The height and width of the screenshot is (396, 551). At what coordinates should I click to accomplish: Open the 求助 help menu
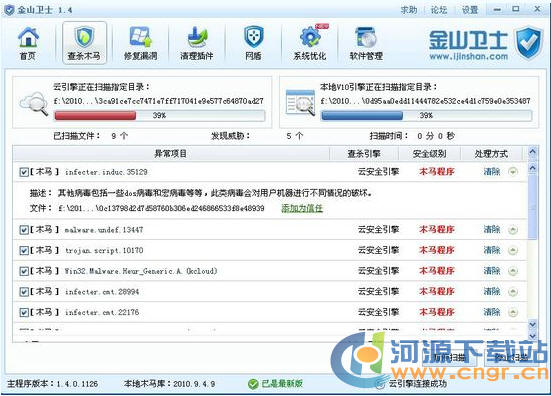click(409, 10)
